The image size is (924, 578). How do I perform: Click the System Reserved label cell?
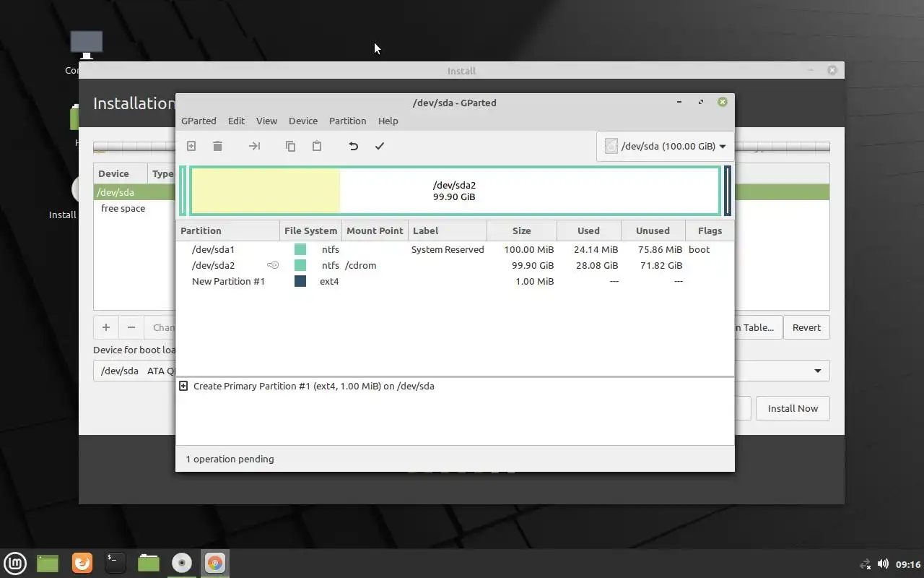tap(448, 249)
